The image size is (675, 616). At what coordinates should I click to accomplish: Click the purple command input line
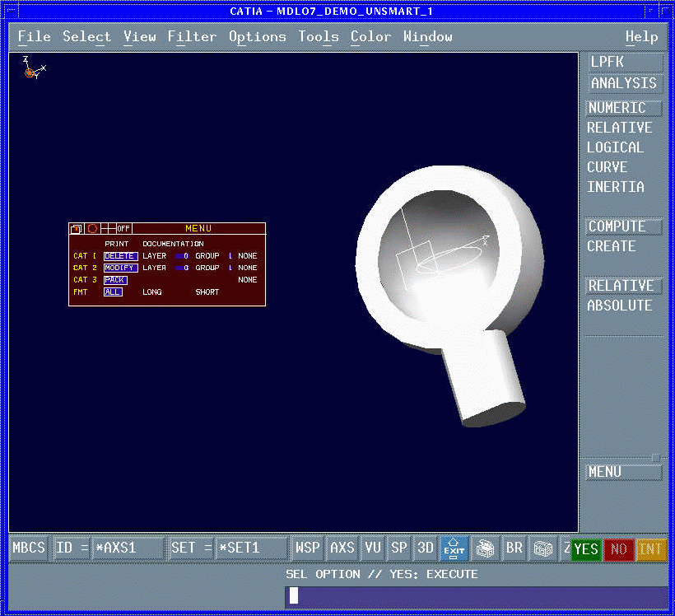(x=476, y=596)
